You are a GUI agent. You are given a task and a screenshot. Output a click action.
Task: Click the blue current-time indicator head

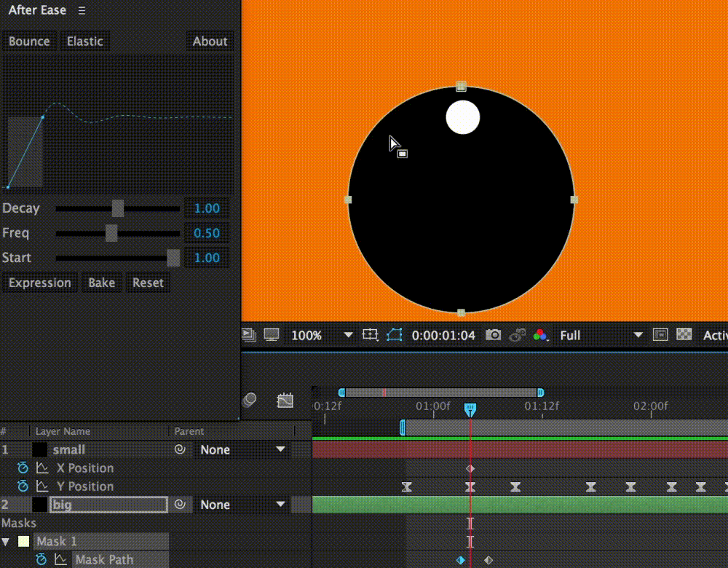click(470, 409)
